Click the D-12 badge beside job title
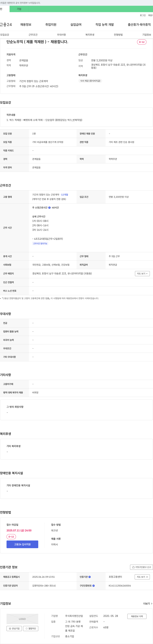153x644 pixels. pyautogui.click(x=142, y=42)
